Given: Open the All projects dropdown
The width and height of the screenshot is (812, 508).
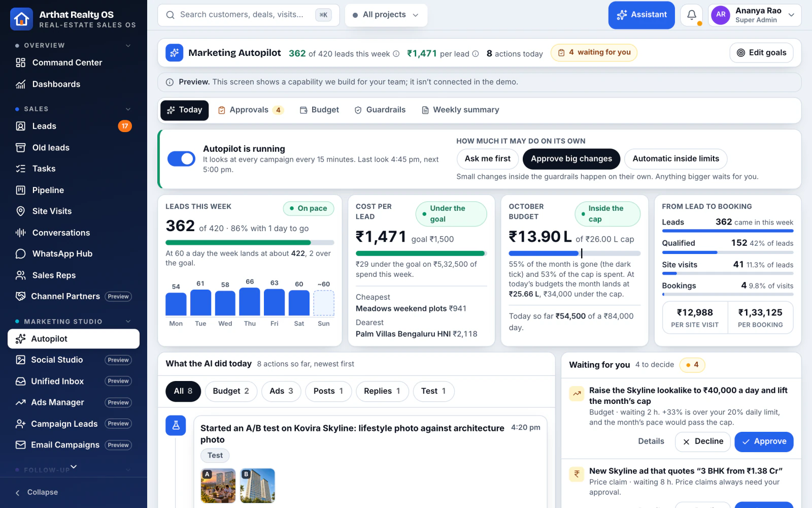Looking at the screenshot, I should 386,15.
